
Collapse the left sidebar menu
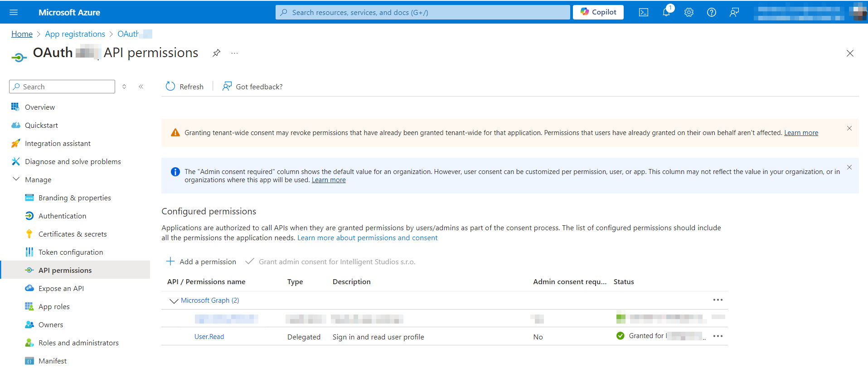141,87
